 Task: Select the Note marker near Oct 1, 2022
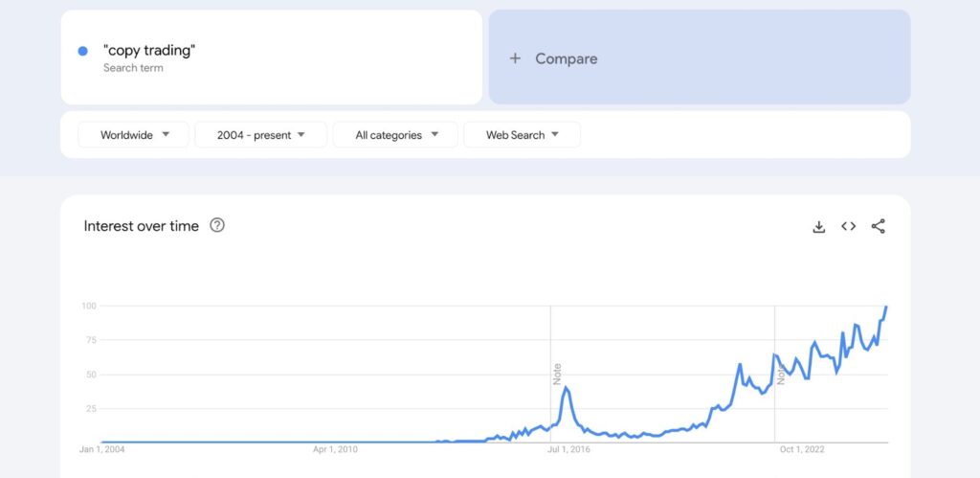coord(781,374)
